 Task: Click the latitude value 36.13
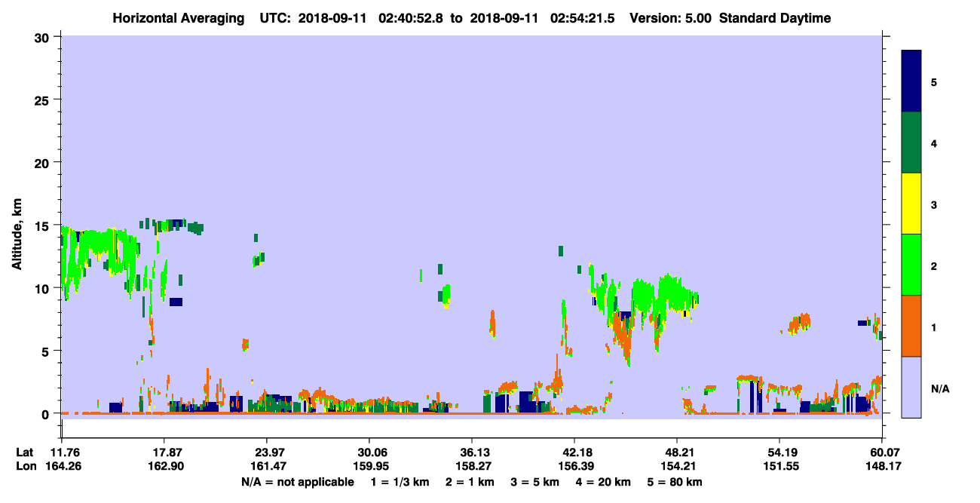pos(472,452)
